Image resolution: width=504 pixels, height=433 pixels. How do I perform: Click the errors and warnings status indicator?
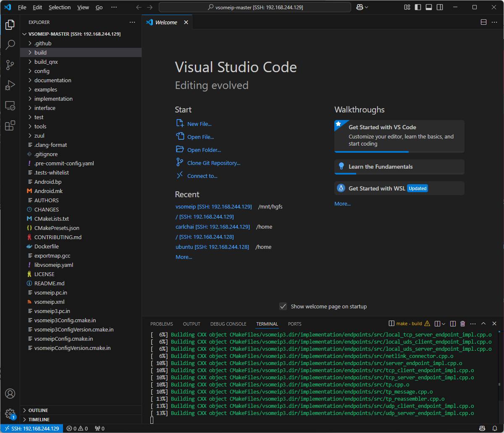pyautogui.click(x=77, y=428)
